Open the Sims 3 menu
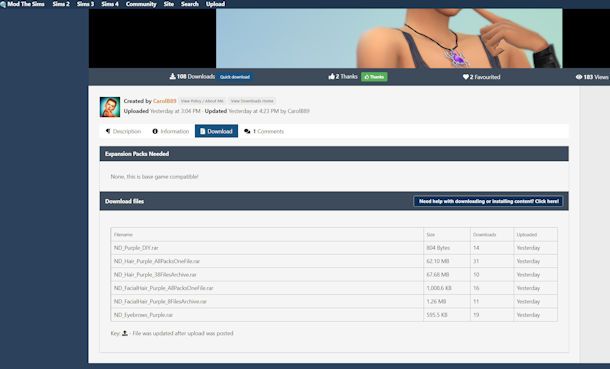610x369 pixels. pyautogui.click(x=86, y=4)
